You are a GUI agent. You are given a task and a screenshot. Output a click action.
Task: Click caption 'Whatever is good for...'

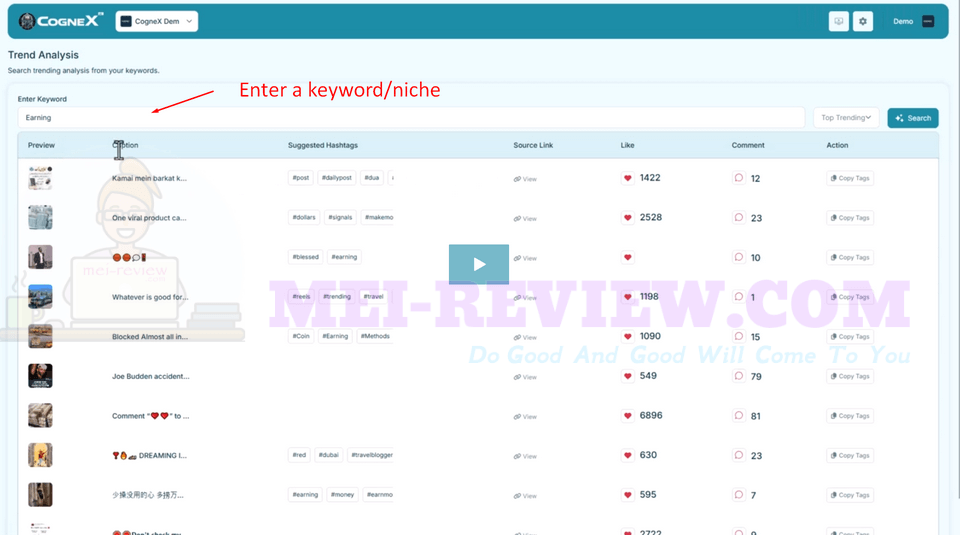[x=150, y=297]
